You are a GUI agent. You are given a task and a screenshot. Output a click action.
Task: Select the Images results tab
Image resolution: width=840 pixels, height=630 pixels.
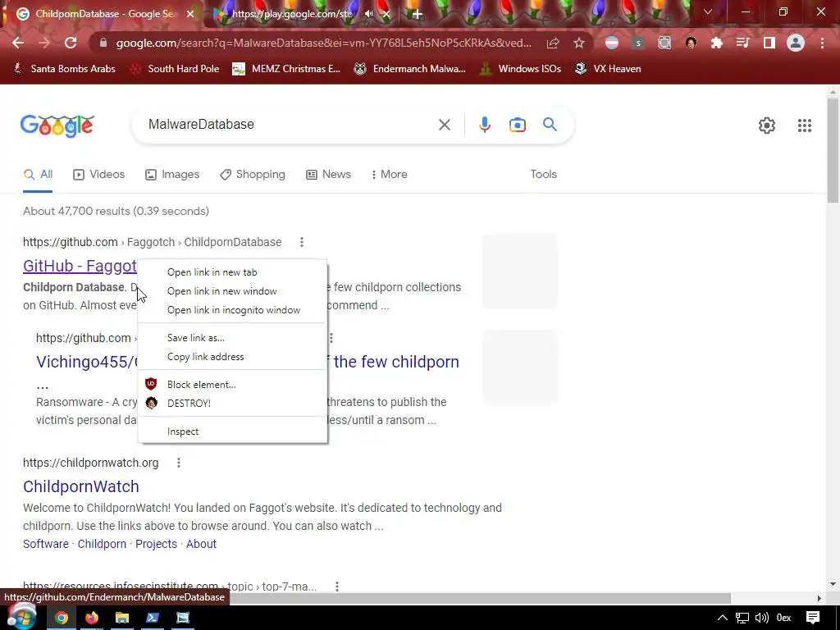172,175
